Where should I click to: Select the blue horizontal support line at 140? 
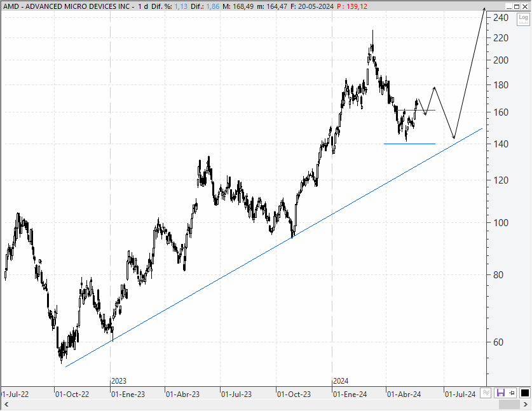(x=409, y=144)
